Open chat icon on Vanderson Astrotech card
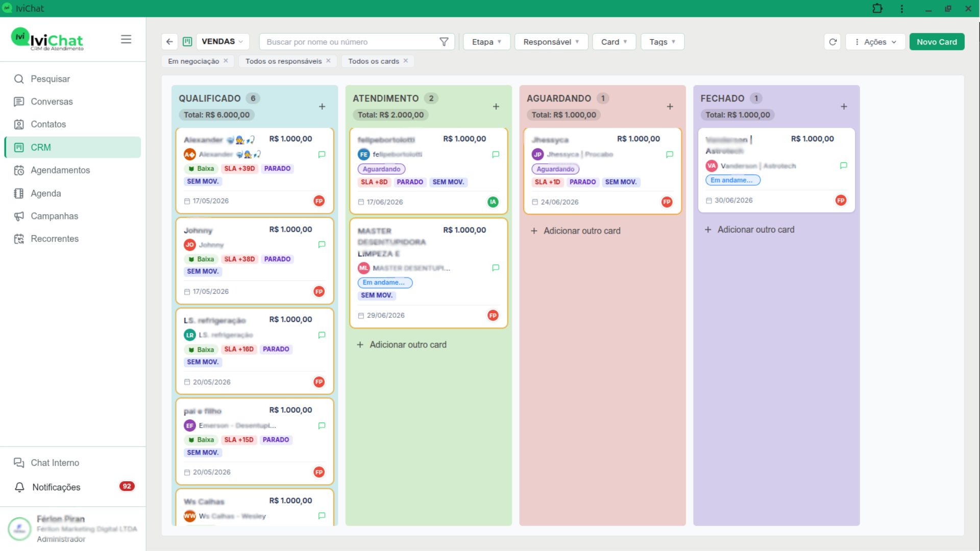Viewport: 980px width, 551px height. pos(844,166)
